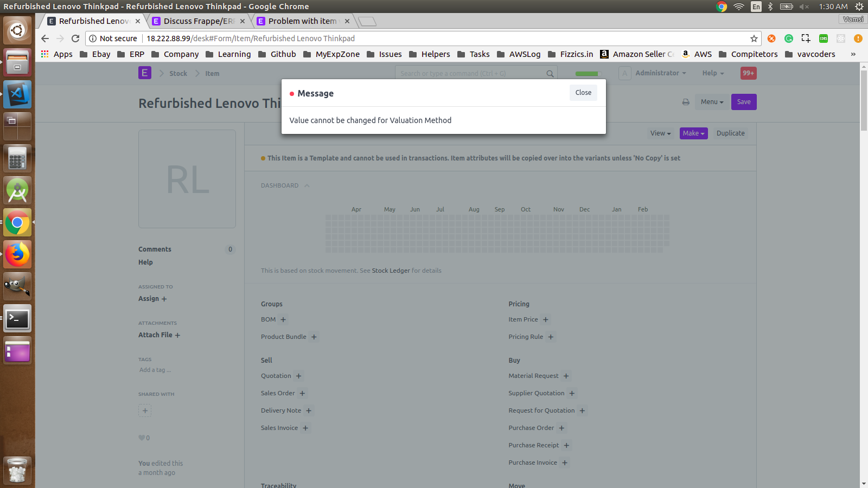Image resolution: width=868 pixels, height=488 pixels.
Task: Open the Stock Ledger link
Action: pos(391,271)
